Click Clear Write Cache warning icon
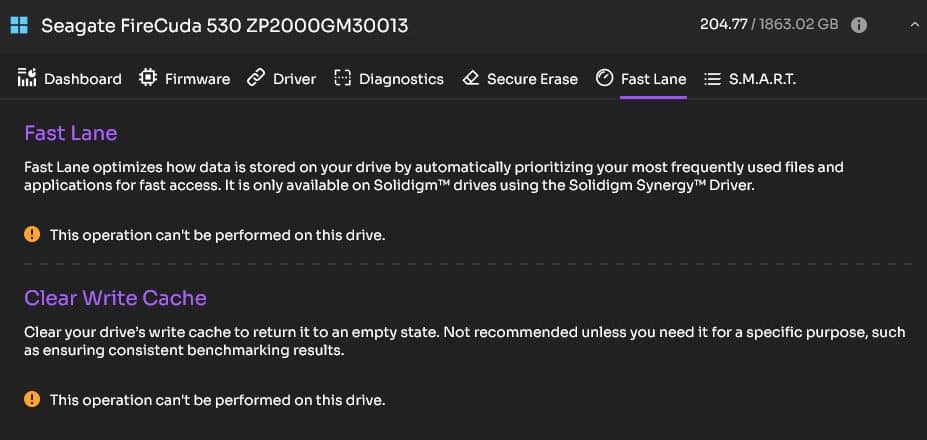927x440 pixels. (32, 399)
